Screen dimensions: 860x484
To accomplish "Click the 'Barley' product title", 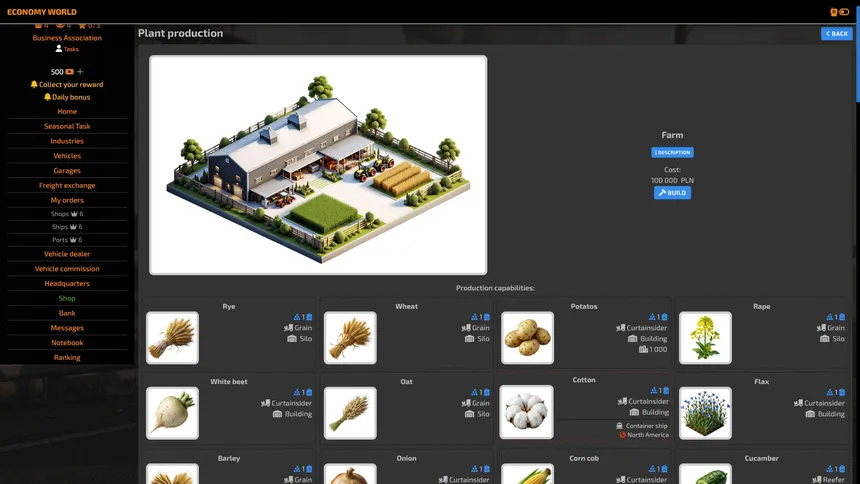I will pos(229,458).
